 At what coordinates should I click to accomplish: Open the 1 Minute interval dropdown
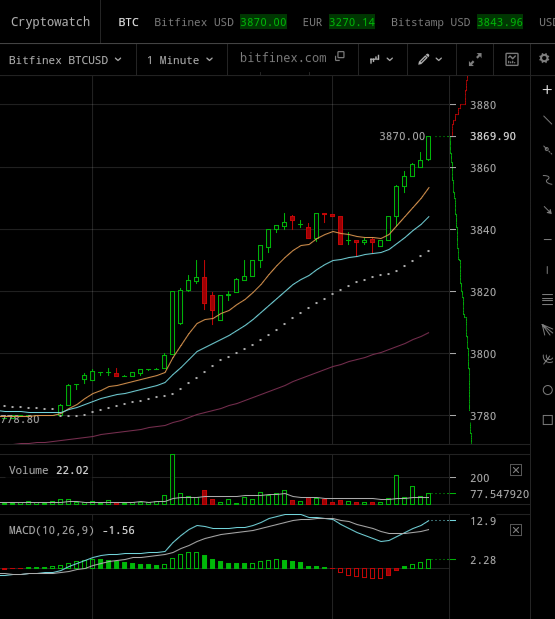180,60
